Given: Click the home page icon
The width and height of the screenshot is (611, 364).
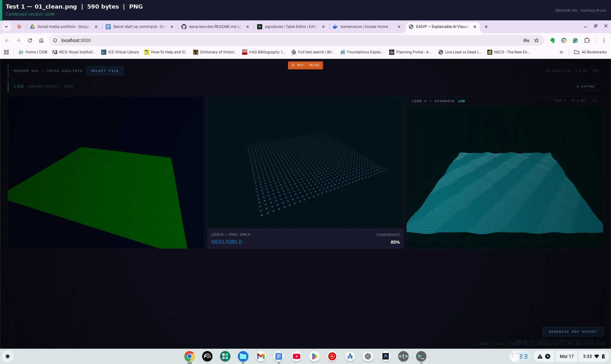Looking at the screenshot, I should (x=41, y=40).
